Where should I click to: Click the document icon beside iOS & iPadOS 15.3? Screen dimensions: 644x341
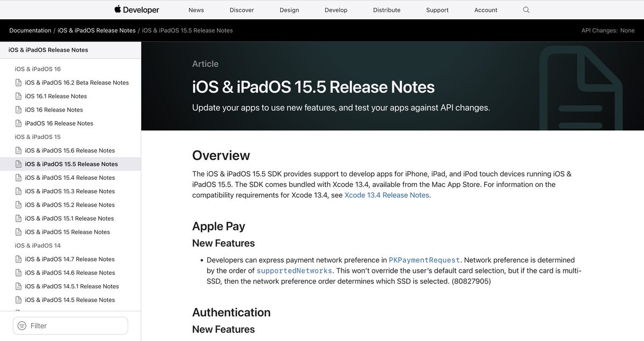(19, 191)
